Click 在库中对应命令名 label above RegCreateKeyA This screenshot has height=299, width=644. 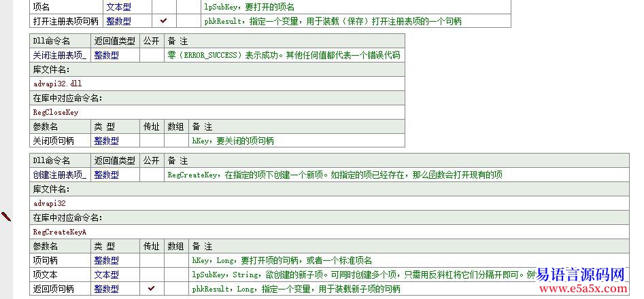pyautogui.click(x=68, y=217)
